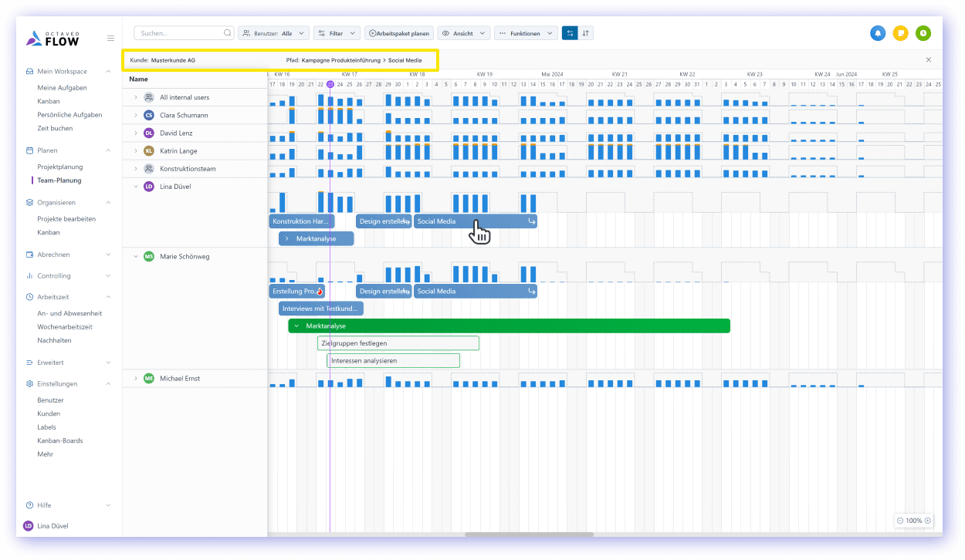Collapse the green Marktanalyse group bar
965x560 pixels.
point(296,326)
